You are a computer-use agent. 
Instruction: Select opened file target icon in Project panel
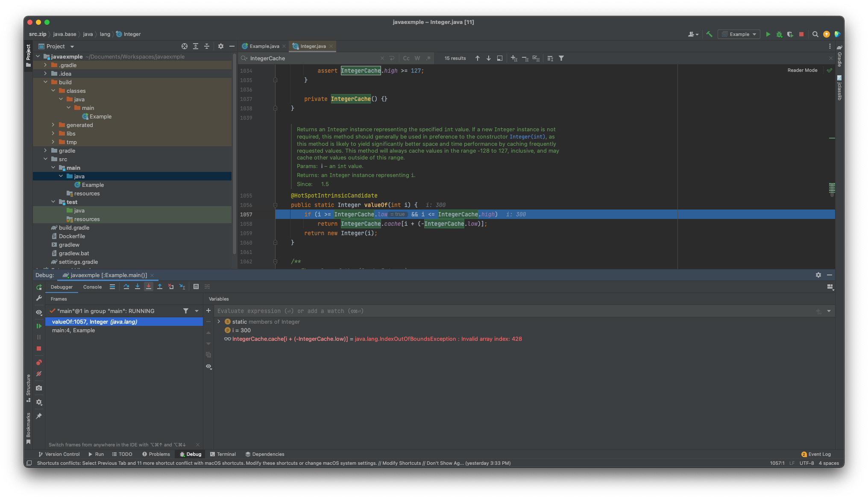[185, 46]
